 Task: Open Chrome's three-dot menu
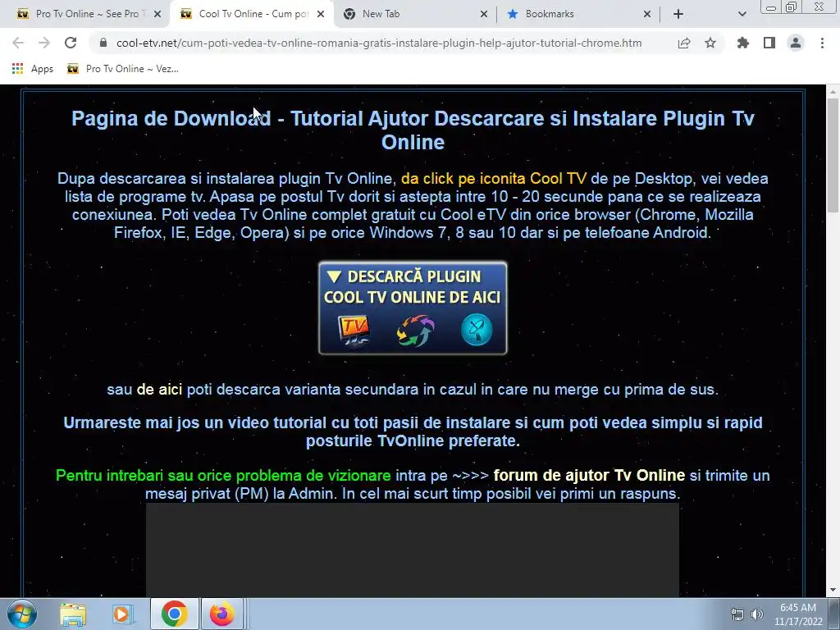(822, 43)
